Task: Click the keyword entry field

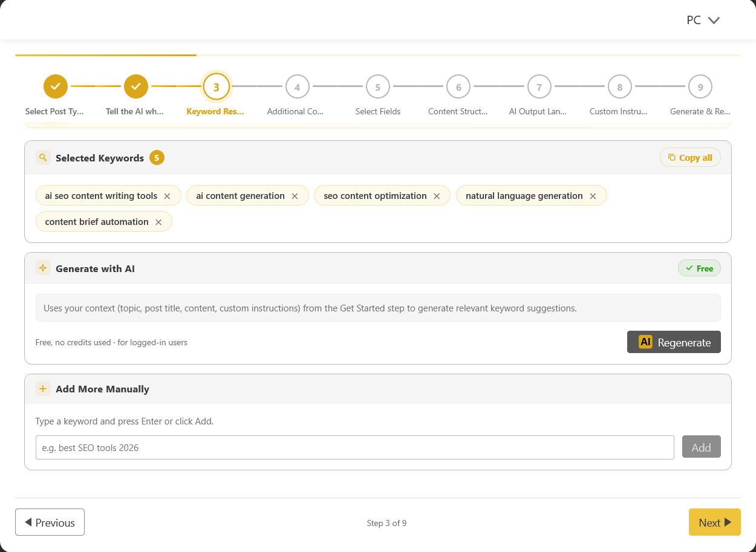Action: click(354, 447)
